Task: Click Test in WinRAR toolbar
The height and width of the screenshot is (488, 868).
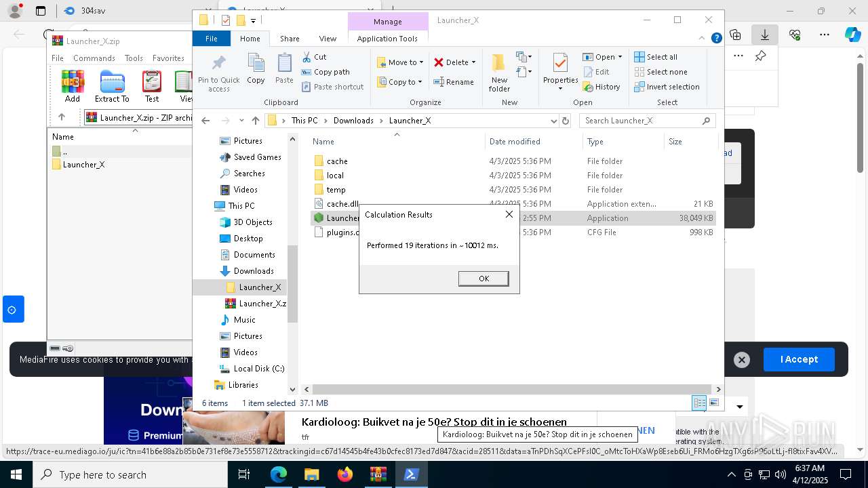Action: 152,86
